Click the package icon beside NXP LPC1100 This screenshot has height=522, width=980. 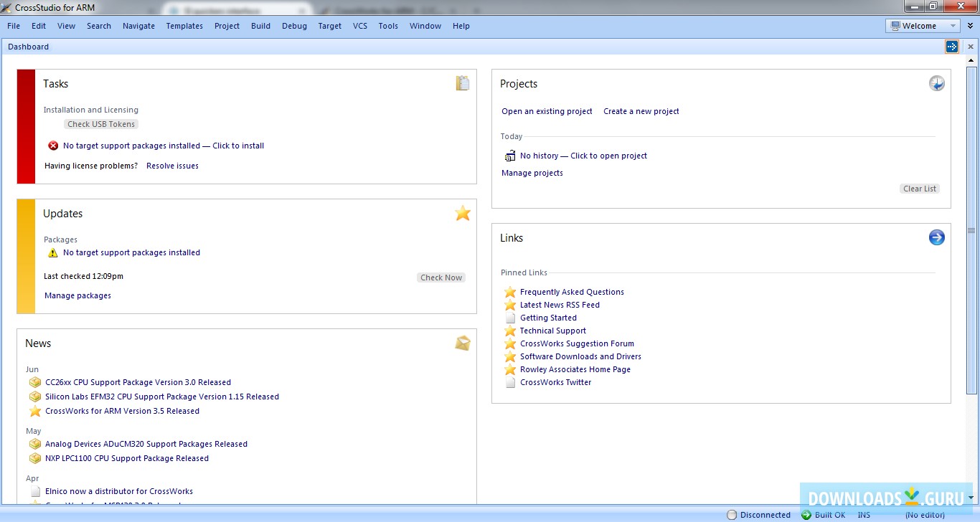[x=35, y=458]
